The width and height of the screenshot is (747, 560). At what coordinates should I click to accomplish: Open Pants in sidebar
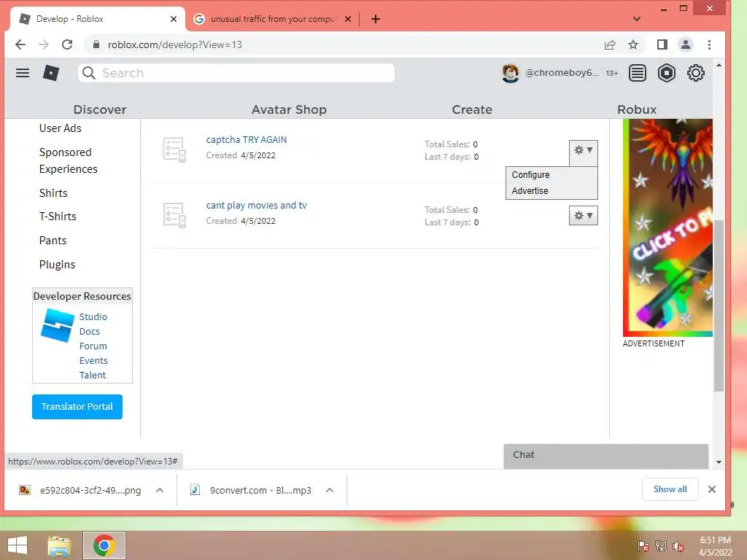point(53,241)
